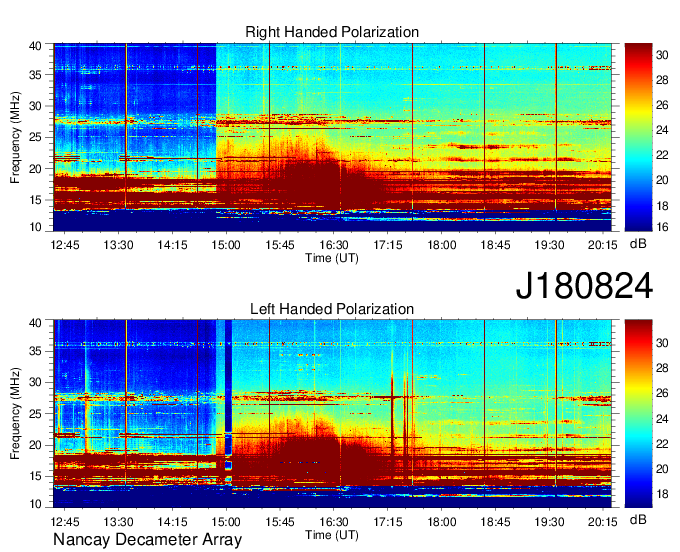Click 14:15 tick of Right Handed plot
Image resolution: width=680 pixels, height=552 pixels.
(172, 245)
